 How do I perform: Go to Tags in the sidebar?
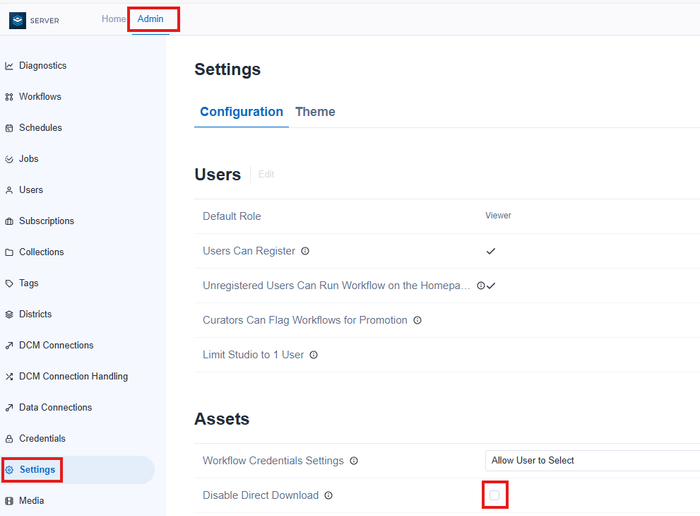click(29, 283)
